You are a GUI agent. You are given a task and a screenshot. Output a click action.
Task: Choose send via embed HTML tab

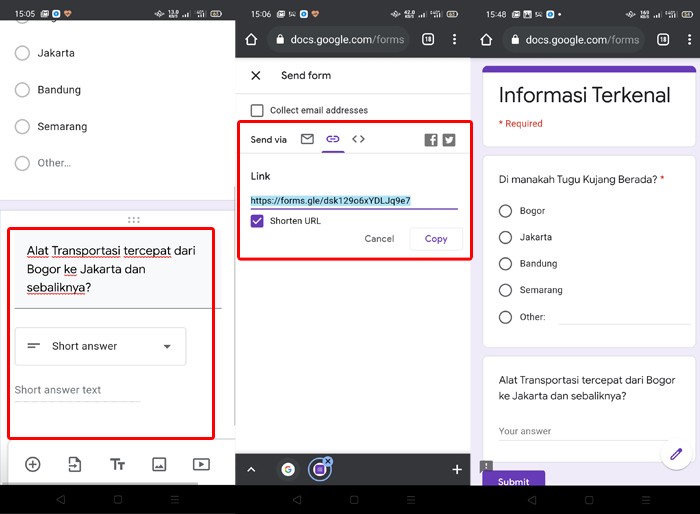click(358, 139)
